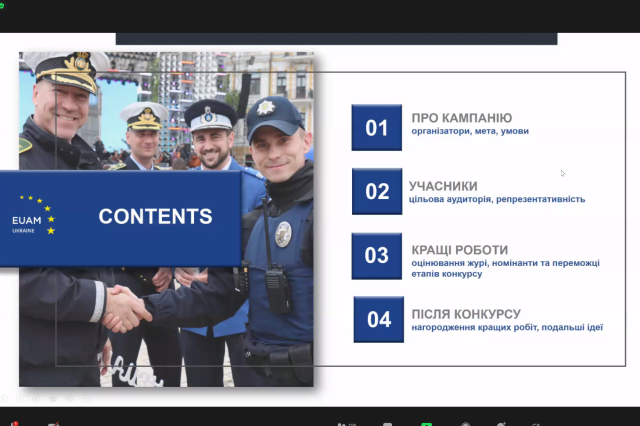The width and height of the screenshot is (640, 426).
Task: Click the Zoom encryption shield icon
Action: (2, 6)
